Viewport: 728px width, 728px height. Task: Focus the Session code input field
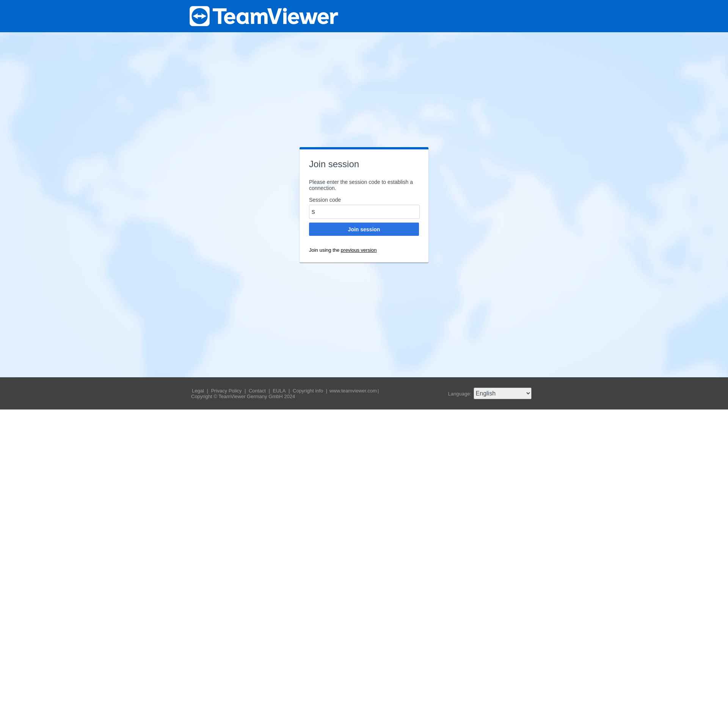coord(364,212)
